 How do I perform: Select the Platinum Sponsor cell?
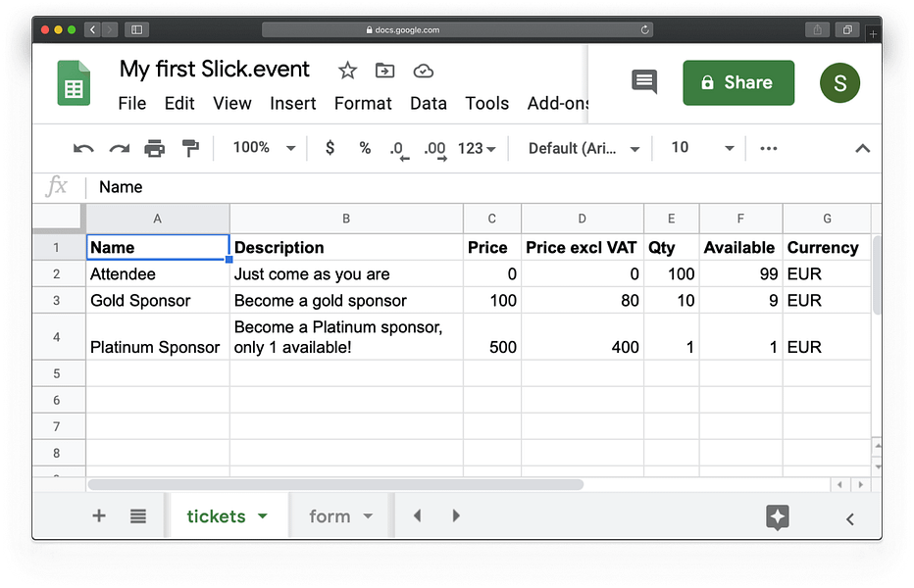click(157, 337)
